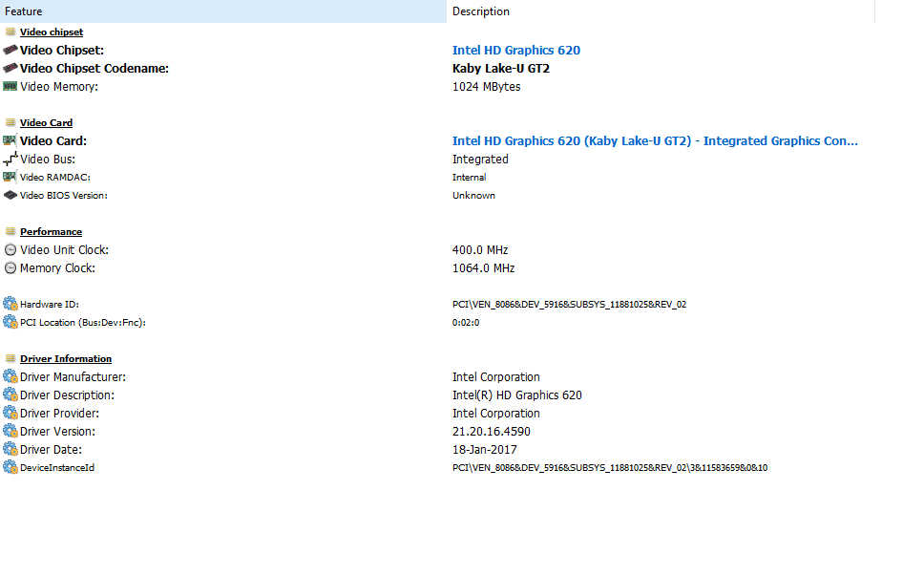Select the Video chipset section heading
This screenshot has height=576, width=924.
tap(52, 32)
